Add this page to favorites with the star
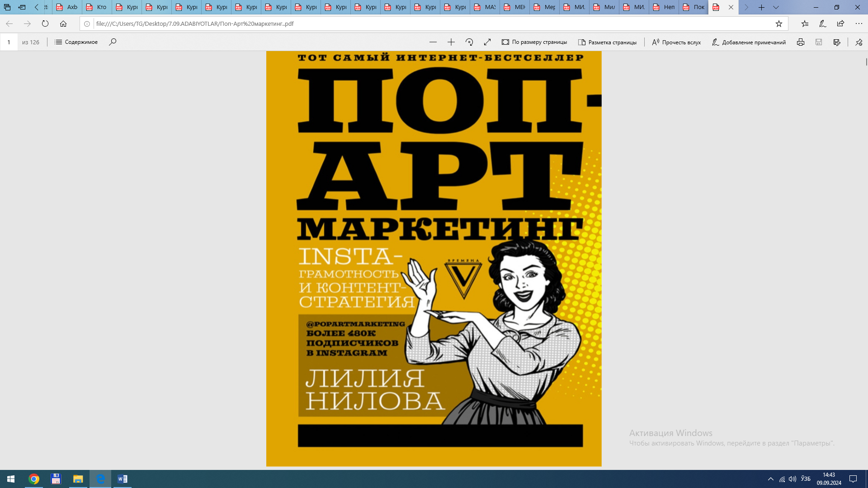Image resolution: width=868 pixels, height=488 pixels. [779, 23]
